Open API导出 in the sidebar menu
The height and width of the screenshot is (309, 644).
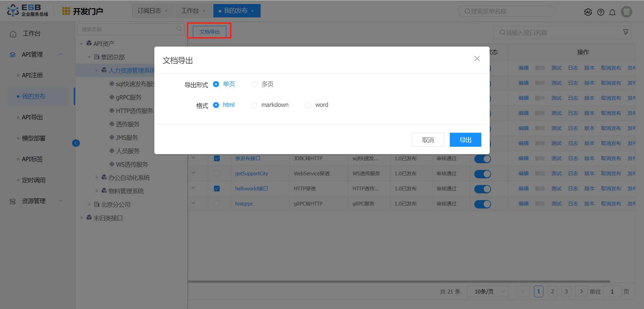(32, 117)
